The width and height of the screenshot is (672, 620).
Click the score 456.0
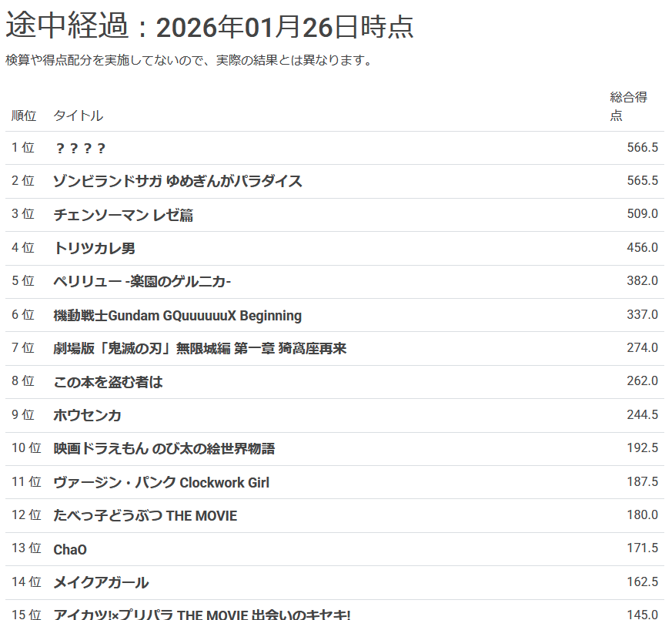tap(642, 247)
